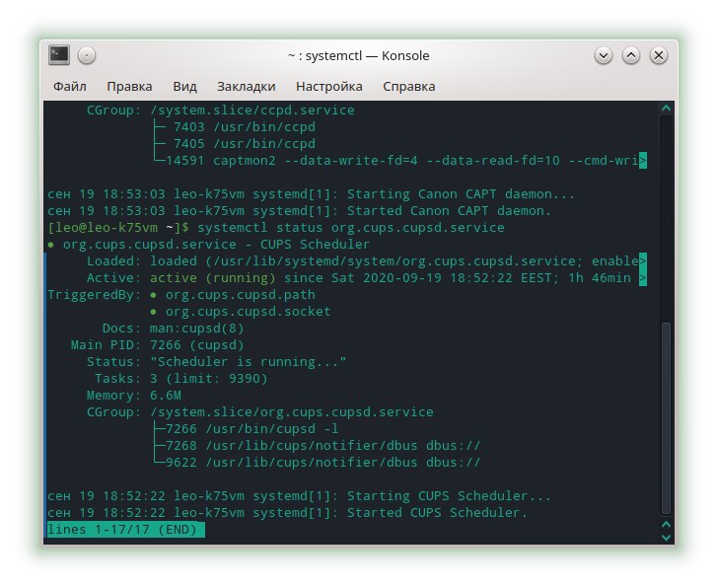Click the 'org.cups.cupsd.path' trigger entry

pos(240,294)
